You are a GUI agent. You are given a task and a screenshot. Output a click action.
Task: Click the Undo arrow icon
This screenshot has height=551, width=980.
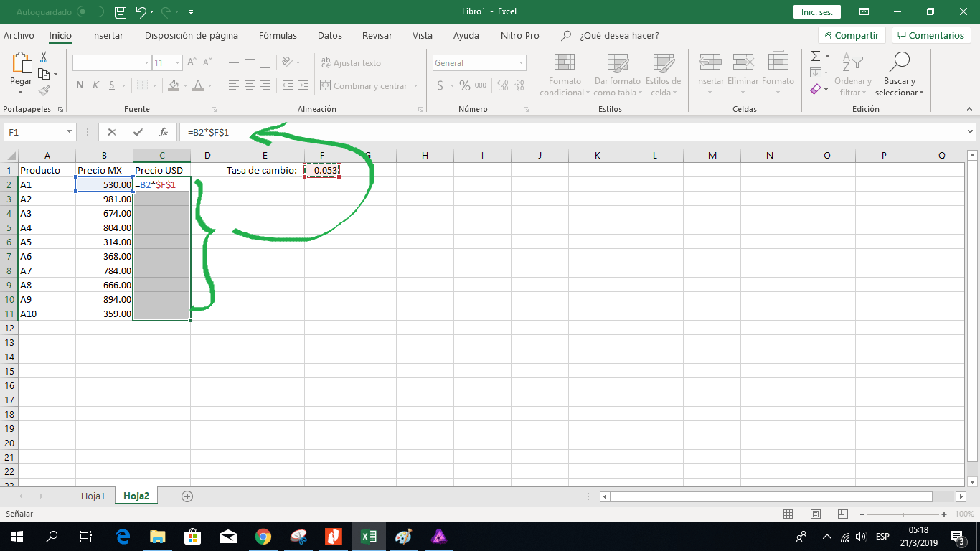[141, 12]
